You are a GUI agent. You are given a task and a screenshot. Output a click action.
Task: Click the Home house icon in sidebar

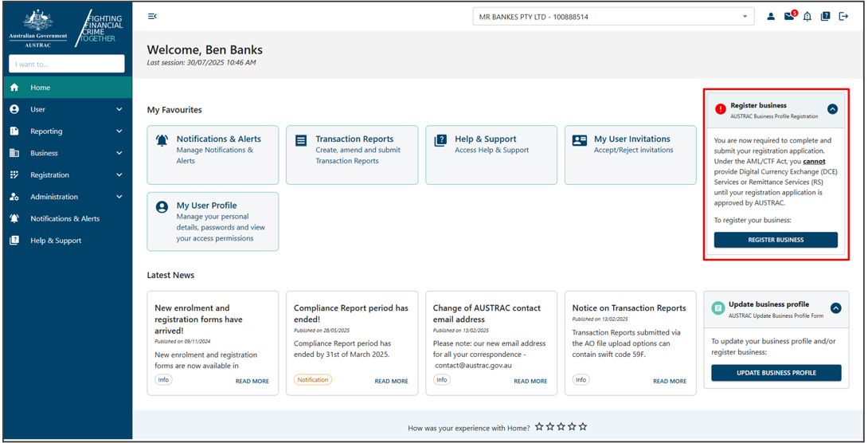(x=15, y=88)
